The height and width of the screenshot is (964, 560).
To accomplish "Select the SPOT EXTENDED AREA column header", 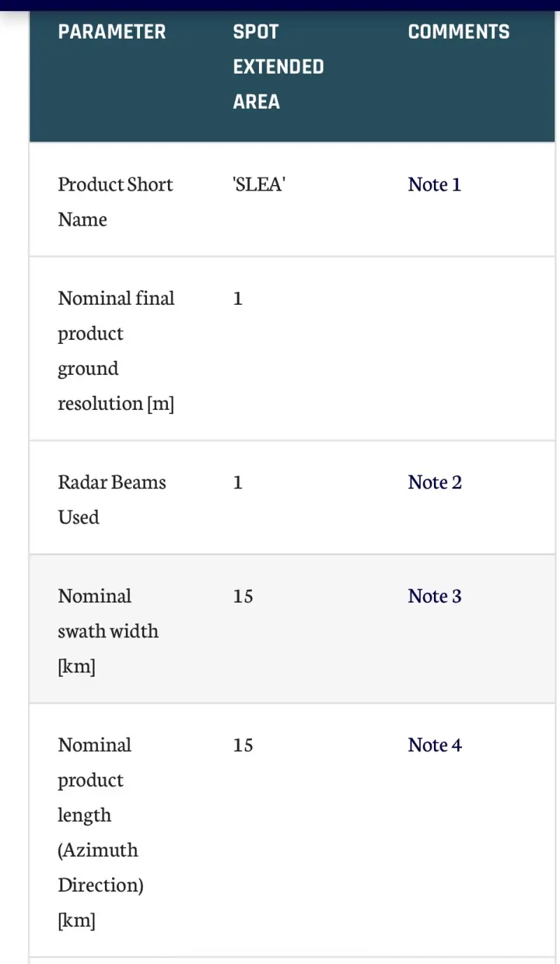I will (x=278, y=67).
